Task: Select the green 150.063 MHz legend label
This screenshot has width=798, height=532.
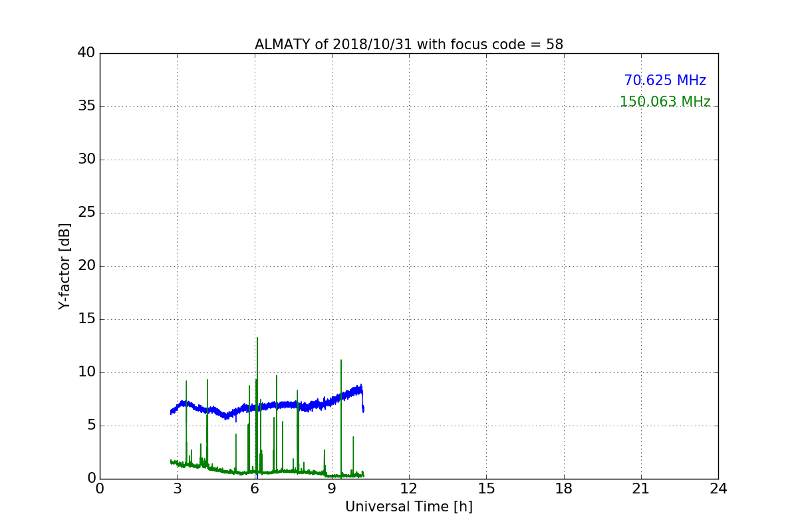Action: click(x=665, y=102)
